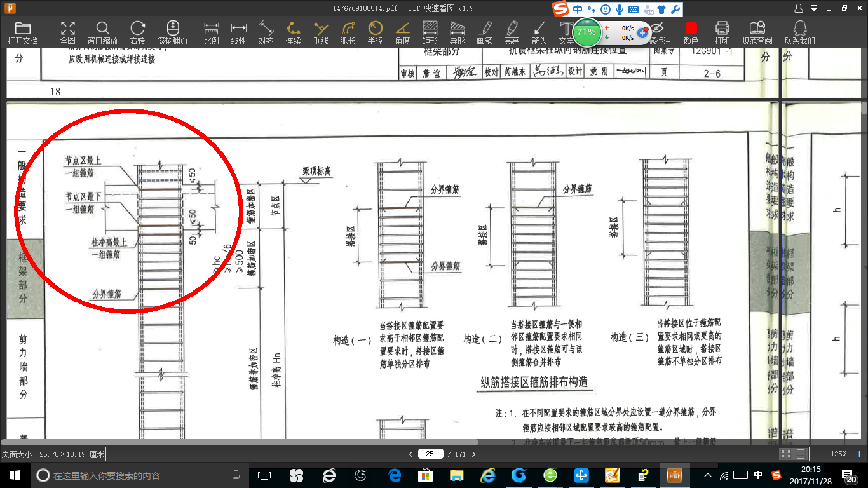868x488 pixels.
Task: Open the Windows Start menu
Action: tap(15, 475)
